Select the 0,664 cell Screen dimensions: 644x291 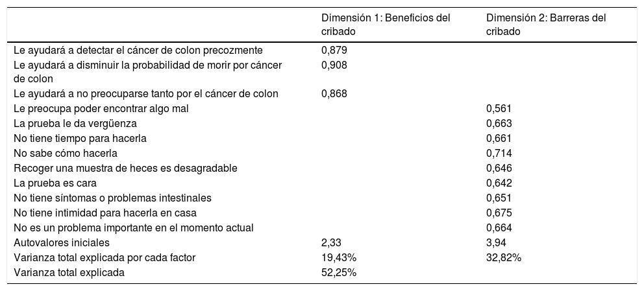click(499, 227)
